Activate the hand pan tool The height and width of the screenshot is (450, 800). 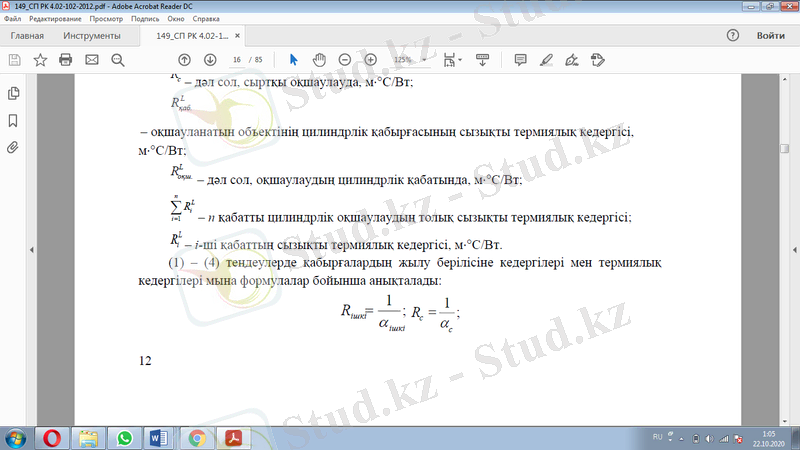319,59
